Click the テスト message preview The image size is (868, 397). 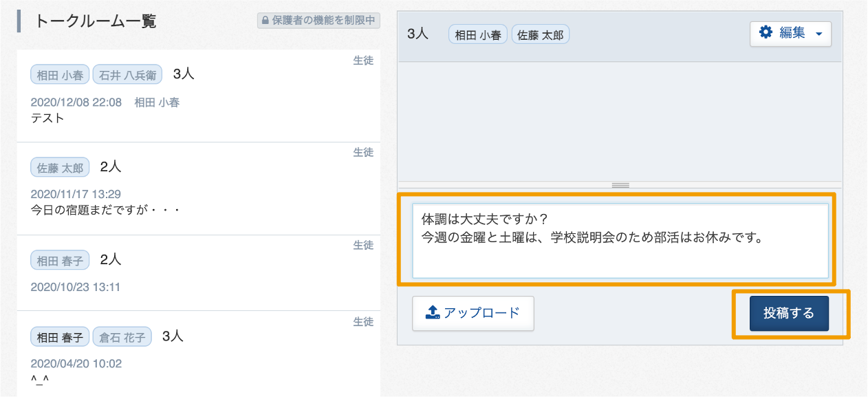click(x=47, y=118)
